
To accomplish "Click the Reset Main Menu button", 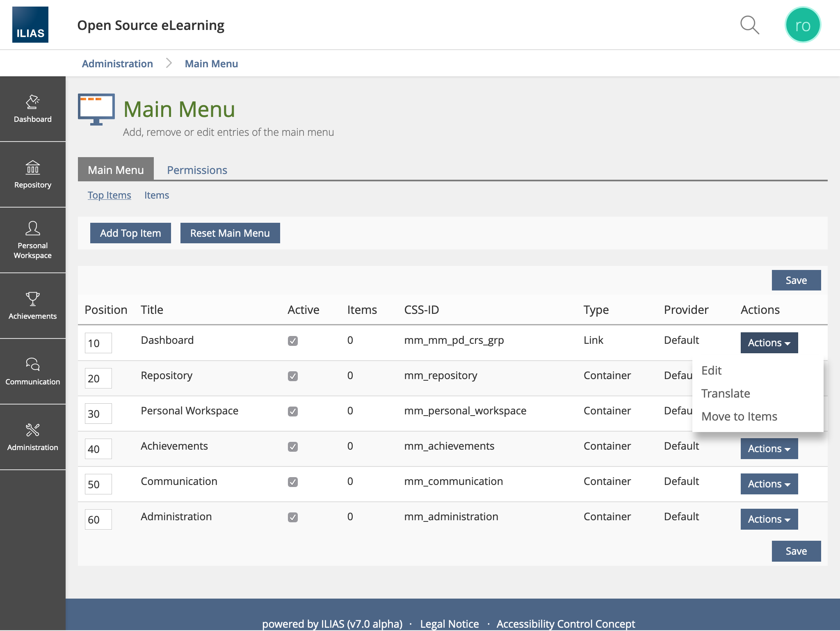I will click(x=230, y=233).
